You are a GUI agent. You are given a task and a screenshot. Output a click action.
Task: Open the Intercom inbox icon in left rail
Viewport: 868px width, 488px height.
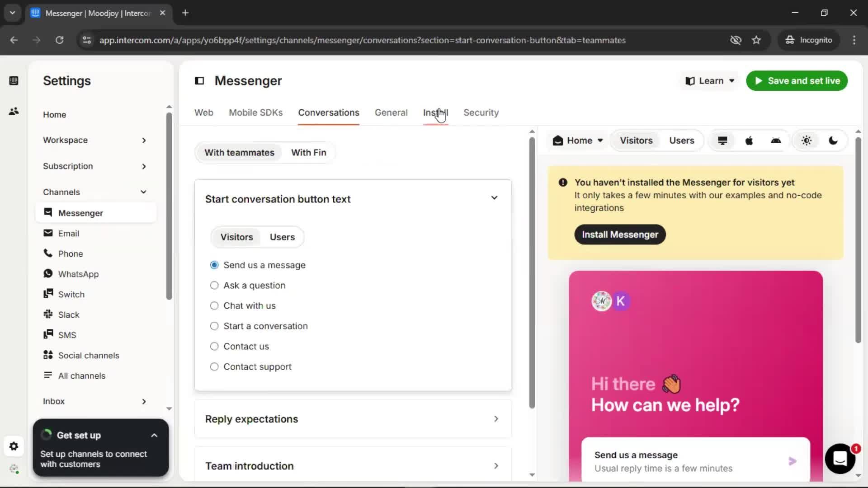point(14,81)
